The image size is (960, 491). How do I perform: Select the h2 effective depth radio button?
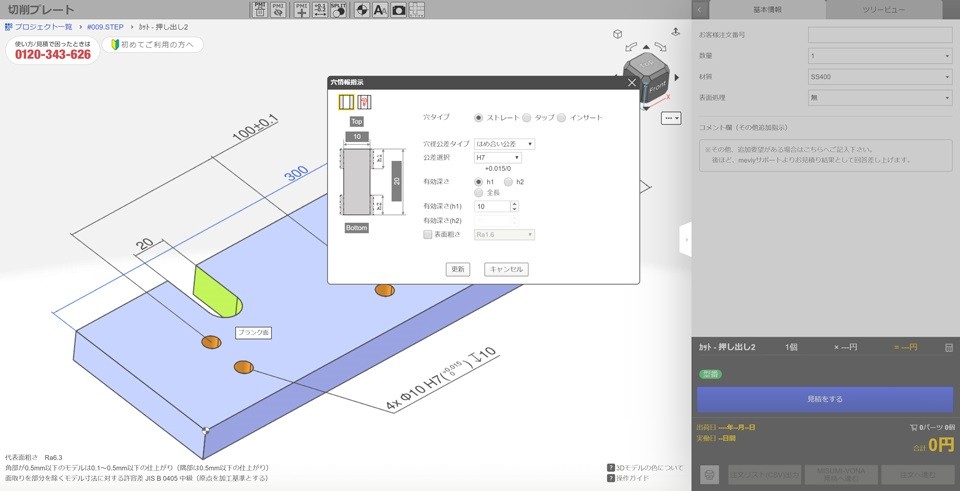(x=509, y=182)
